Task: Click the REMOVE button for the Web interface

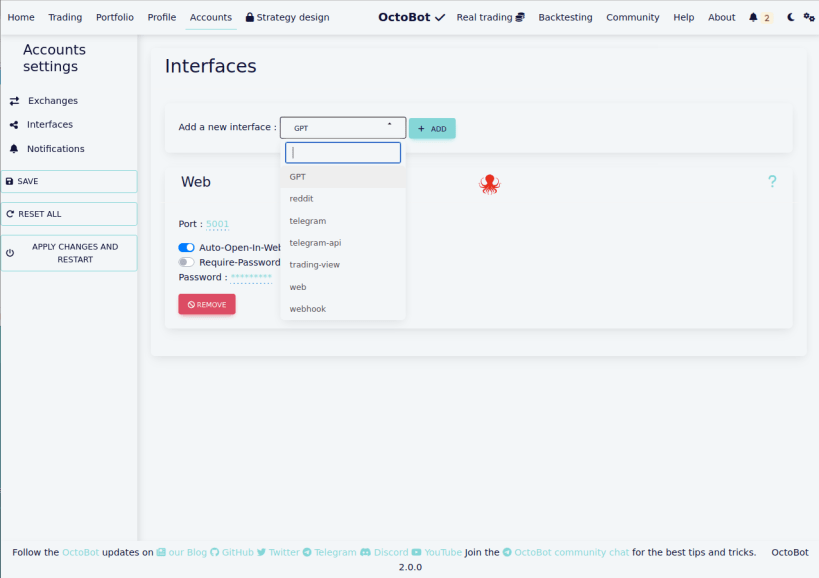Action: click(x=206, y=304)
